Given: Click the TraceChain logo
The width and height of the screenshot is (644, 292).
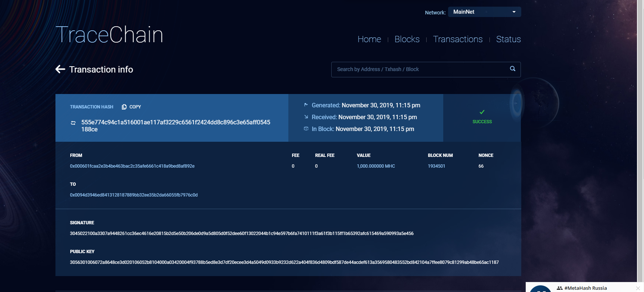Looking at the screenshot, I should click(109, 35).
